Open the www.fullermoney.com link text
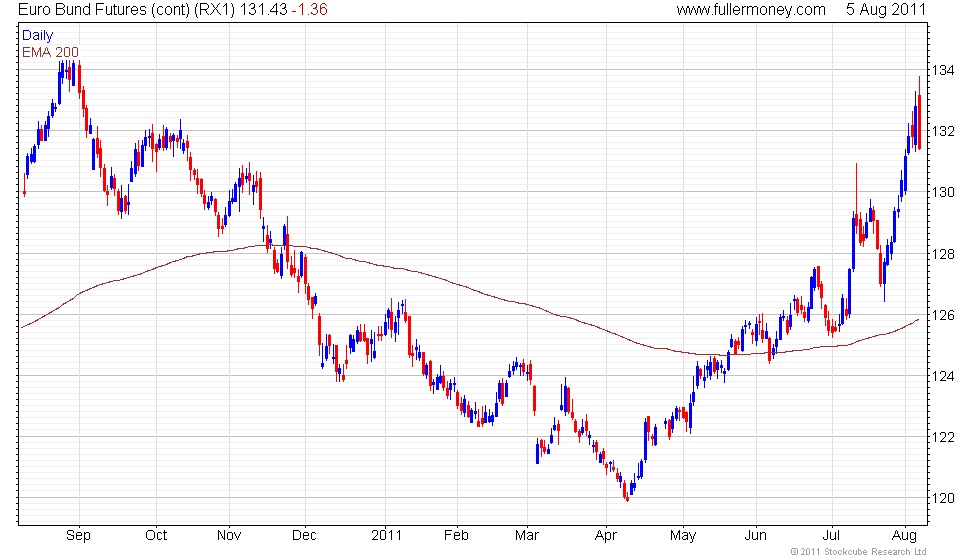 751,9
